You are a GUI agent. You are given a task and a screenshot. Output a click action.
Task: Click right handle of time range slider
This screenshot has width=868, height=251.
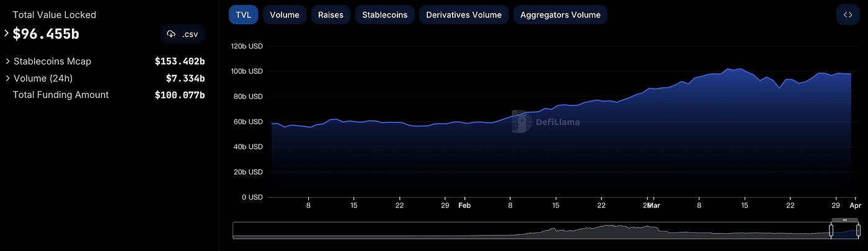(x=858, y=231)
